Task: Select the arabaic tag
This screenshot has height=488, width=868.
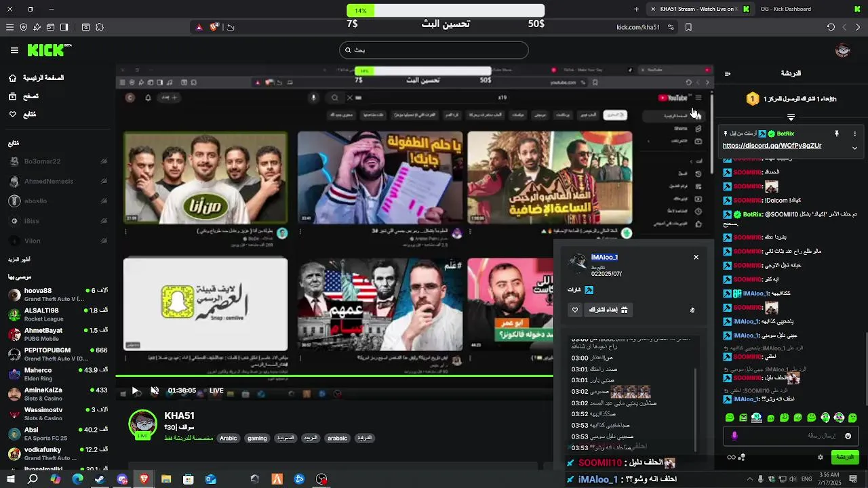Action: (337, 439)
